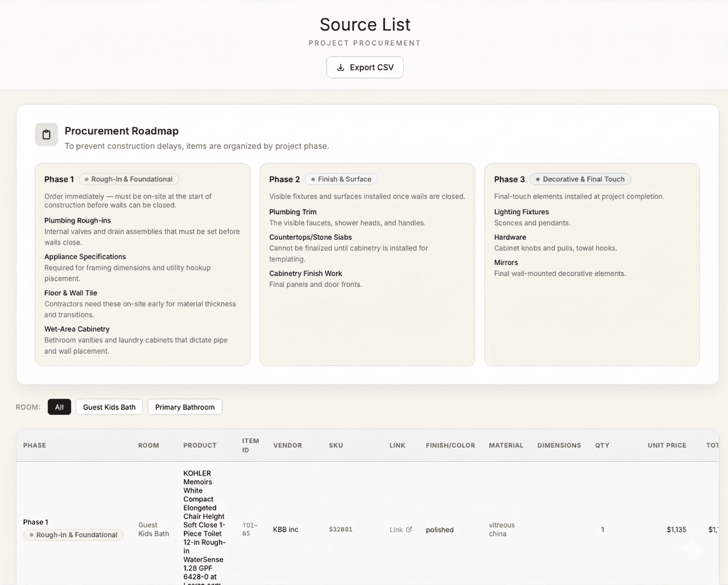The image size is (728, 585).
Task: Click the Phase 2 card header
Action: 284,179
